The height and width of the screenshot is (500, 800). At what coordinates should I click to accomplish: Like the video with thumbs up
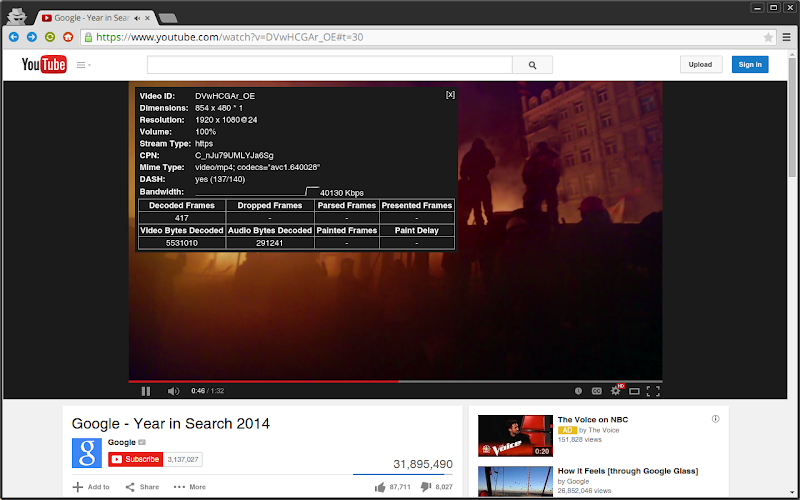pyautogui.click(x=393, y=487)
